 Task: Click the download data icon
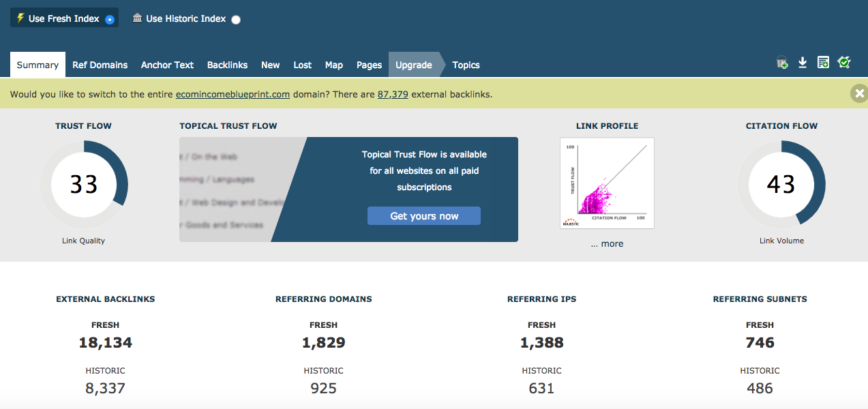803,62
